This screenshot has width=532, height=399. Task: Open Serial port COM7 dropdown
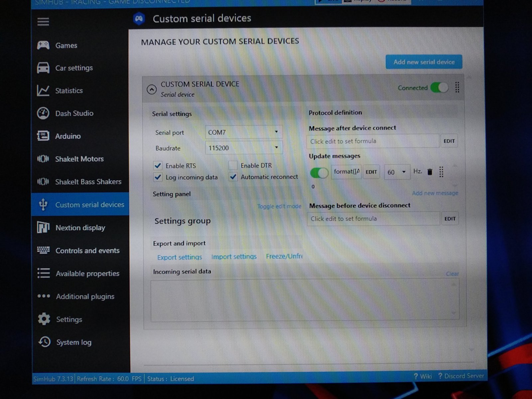click(x=244, y=132)
